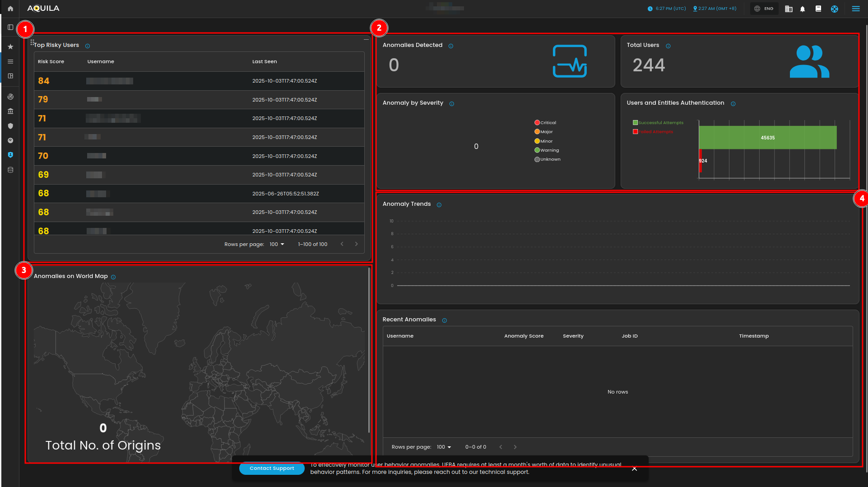Image resolution: width=868 pixels, height=487 pixels.
Task: Open the hamburger menu at top right
Action: [x=855, y=9]
